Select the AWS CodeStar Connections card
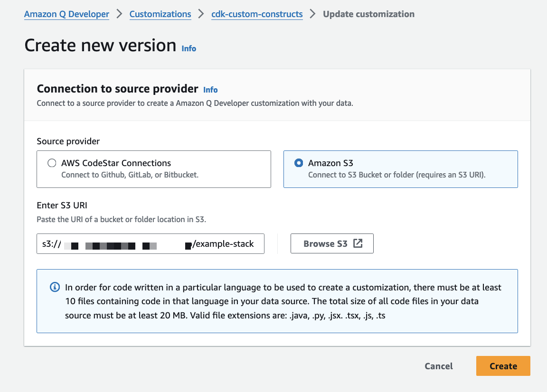This screenshot has height=392, width=547. click(x=154, y=169)
